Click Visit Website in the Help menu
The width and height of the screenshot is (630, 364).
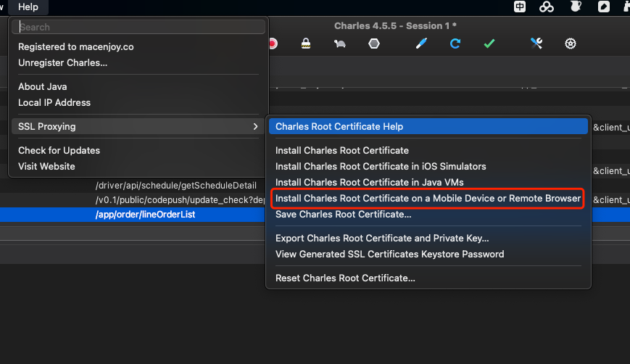(x=46, y=166)
